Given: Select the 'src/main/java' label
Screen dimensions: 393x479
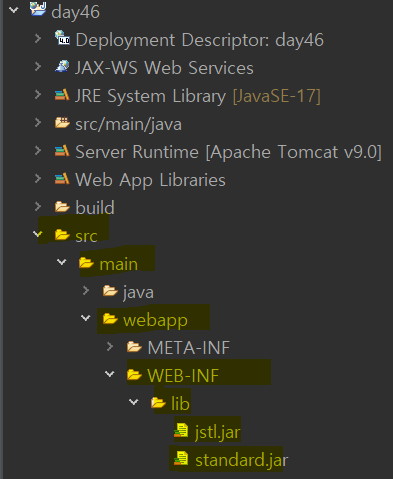Looking at the screenshot, I should coord(129,125).
